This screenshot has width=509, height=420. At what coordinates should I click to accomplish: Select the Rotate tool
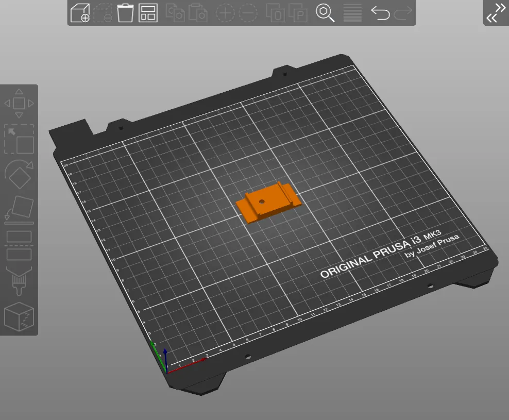pos(19,174)
